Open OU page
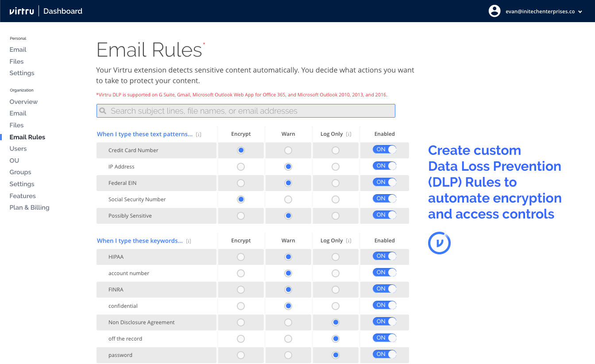This screenshot has width=595, height=364. 14,161
